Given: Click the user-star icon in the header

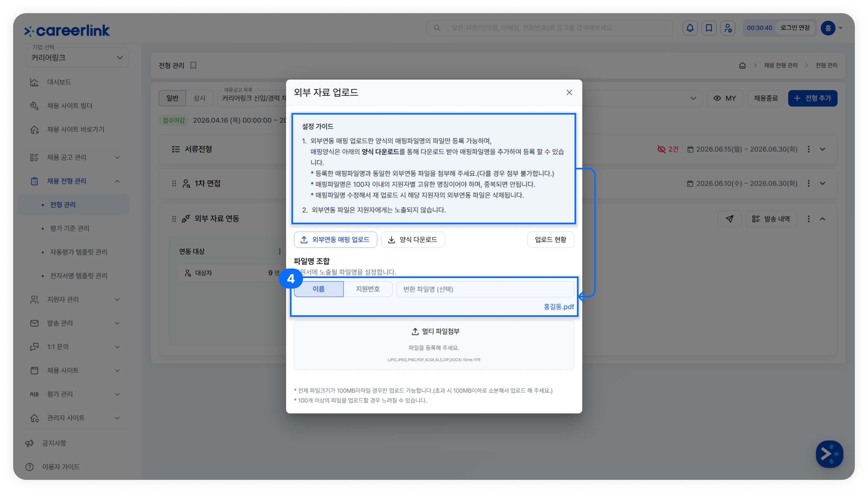Looking at the screenshot, I should click(728, 28).
